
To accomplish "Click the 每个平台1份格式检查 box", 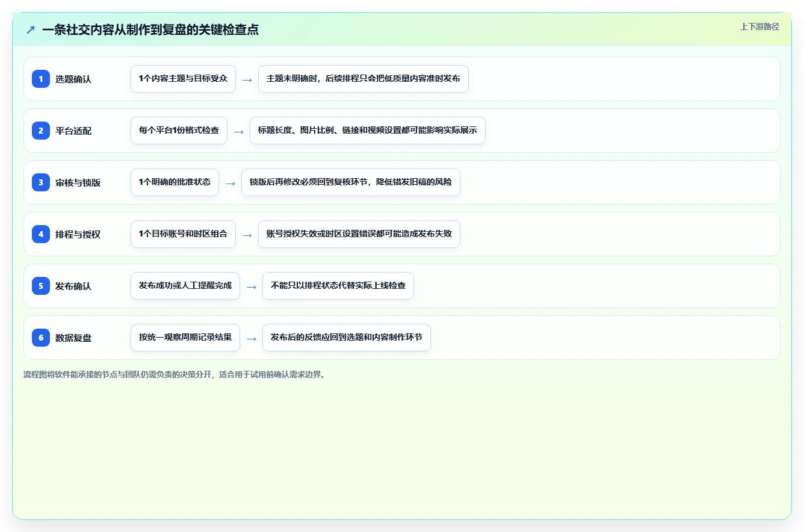I will point(179,131).
